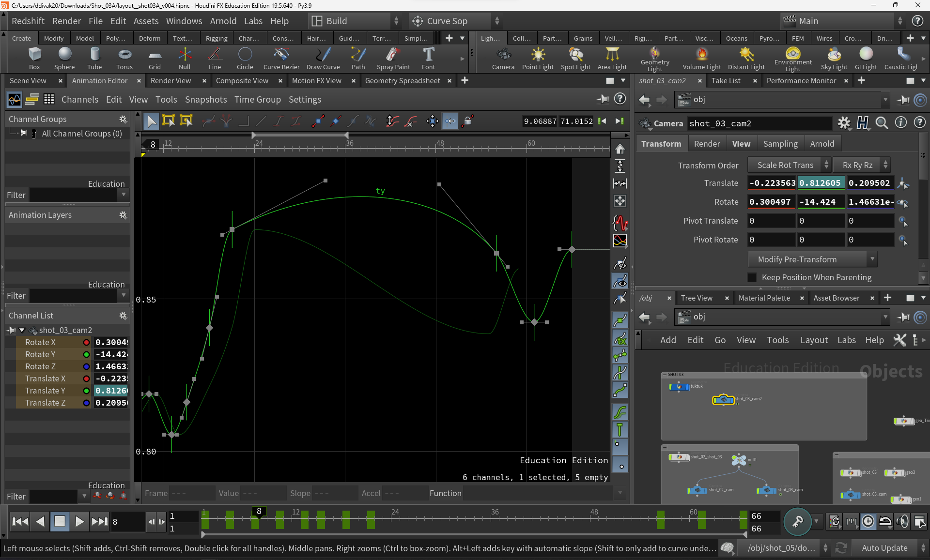Click the playbar range slider bar
The width and height of the screenshot is (930, 560).
[x=474, y=534]
